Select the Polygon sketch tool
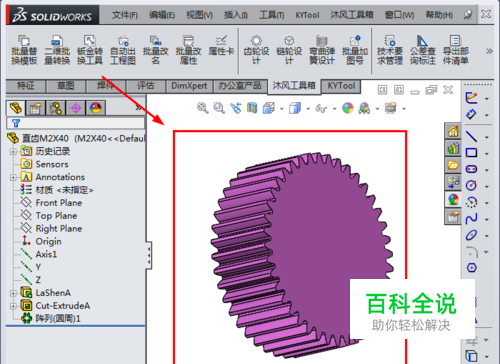Screen dimensions: 500x364 tap(472, 268)
